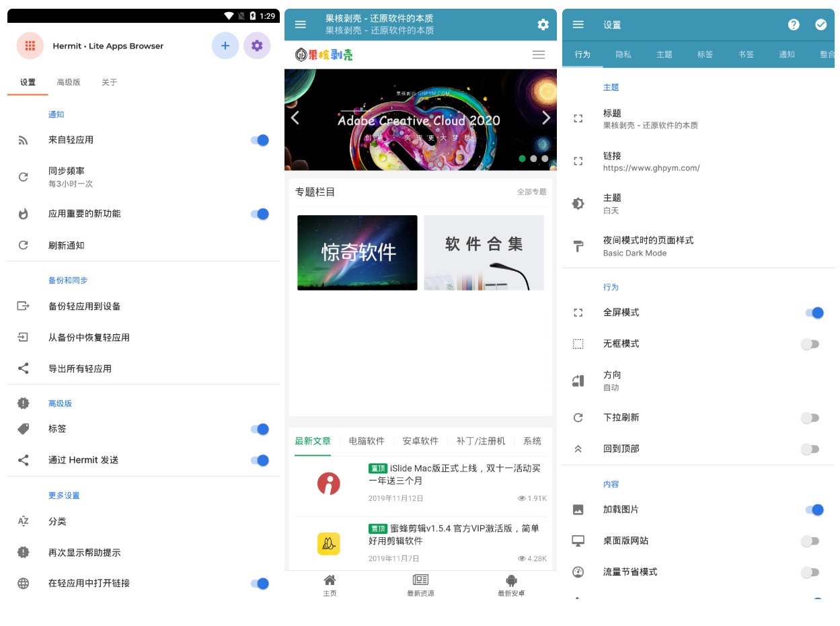840x626 pixels.
Task: Tap the blue plus add button
Action: pyautogui.click(x=225, y=46)
